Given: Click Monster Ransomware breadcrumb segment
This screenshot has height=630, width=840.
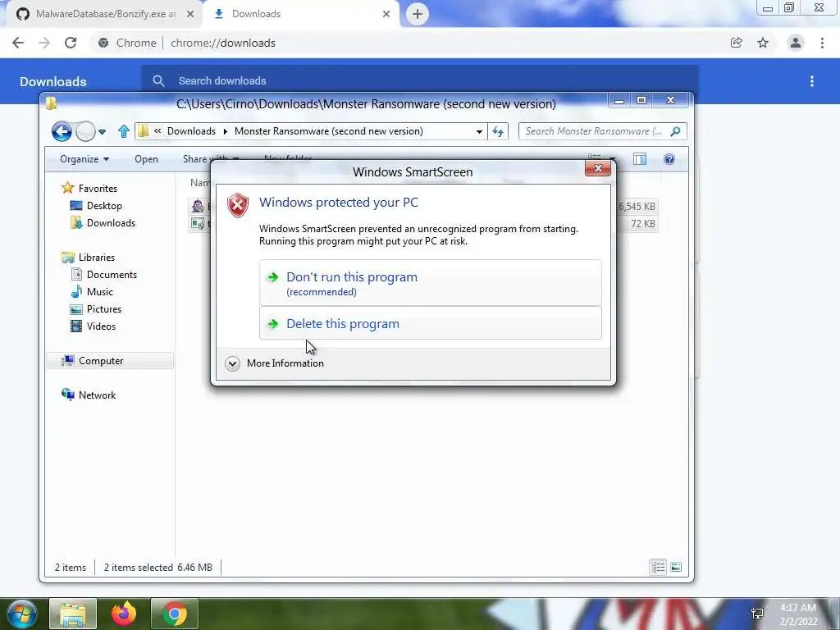Looking at the screenshot, I should point(328,131).
